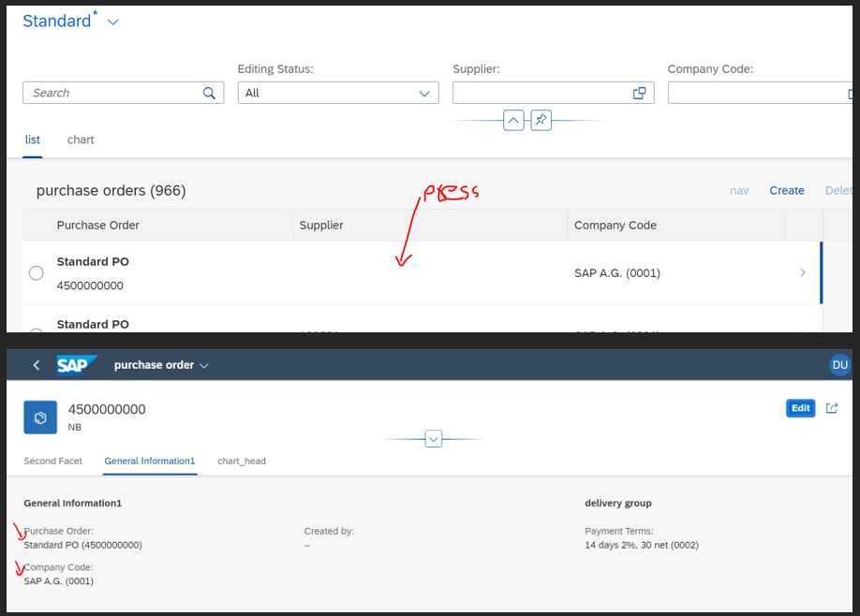Click the purchase order object icon
Viewport: 860px width, 616px height.
click(x=40, y=418)
